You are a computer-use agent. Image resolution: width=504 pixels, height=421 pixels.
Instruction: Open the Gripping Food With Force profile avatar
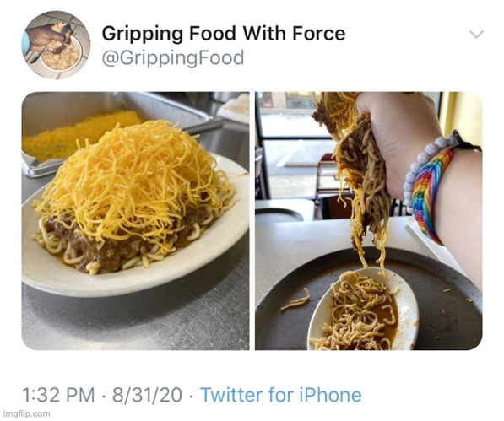[56, 46]
